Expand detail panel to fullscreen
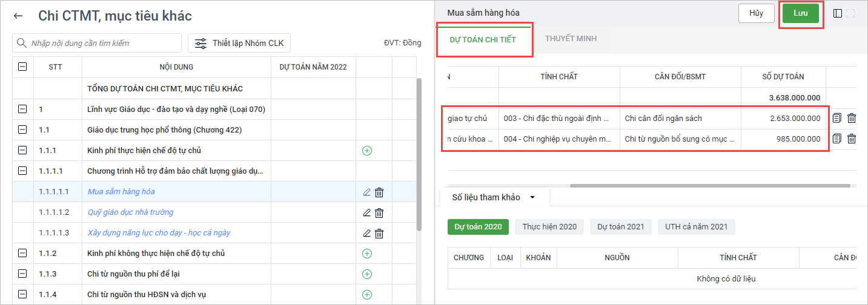Screen dimensions: 868x305 (x=850, y=13)
